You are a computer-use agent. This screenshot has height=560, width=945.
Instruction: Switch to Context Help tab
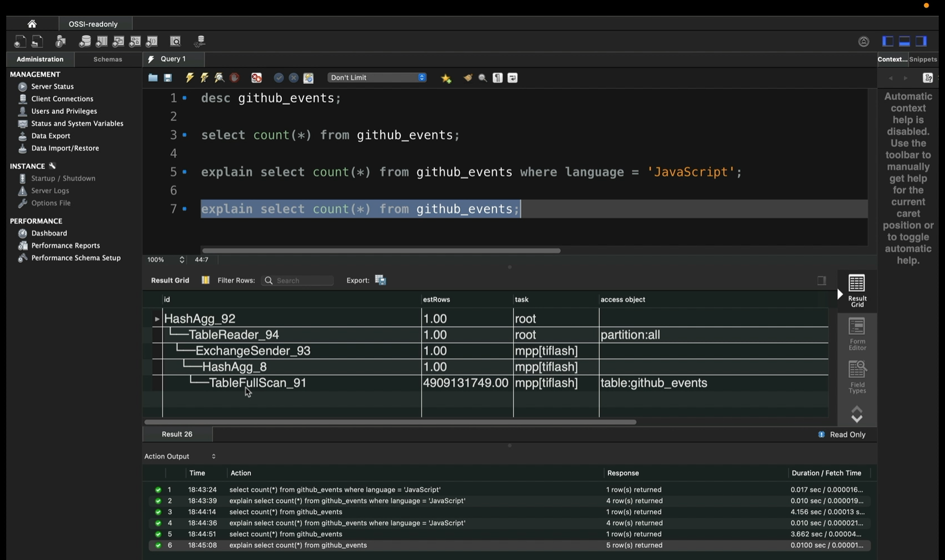click(892, 59)
